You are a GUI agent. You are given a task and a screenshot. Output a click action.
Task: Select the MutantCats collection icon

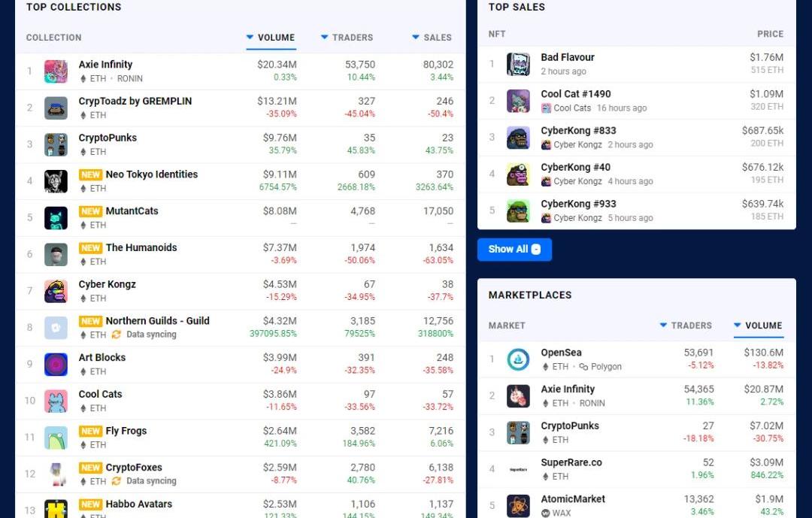pos(56,218)
